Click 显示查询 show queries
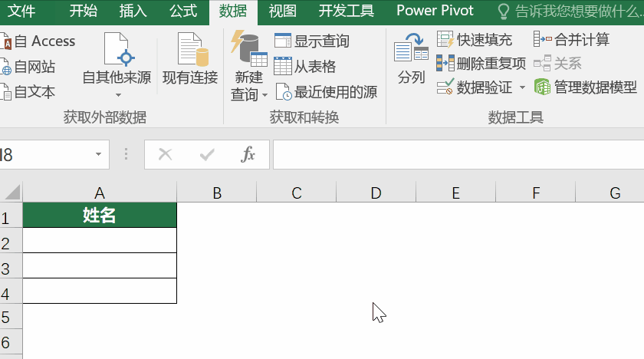Viewport: 644px width, 359px height. pos(312,41)
